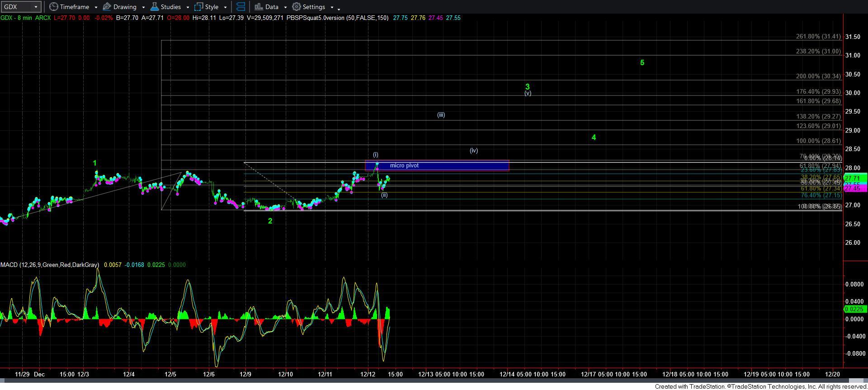The width and height of the screenshot is (868, 390).
Task: Click the Style overlapping squares icon
Action: click(x=199, y=7)
